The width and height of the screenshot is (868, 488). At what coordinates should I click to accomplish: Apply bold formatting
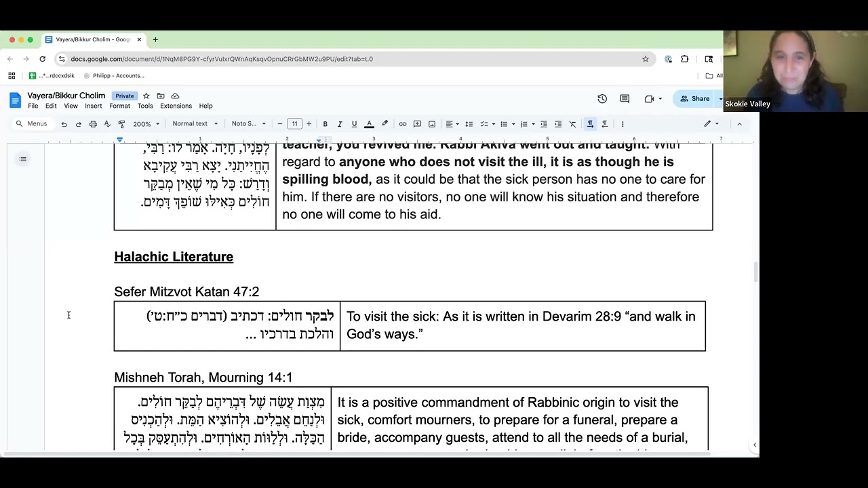coord(325,124)
